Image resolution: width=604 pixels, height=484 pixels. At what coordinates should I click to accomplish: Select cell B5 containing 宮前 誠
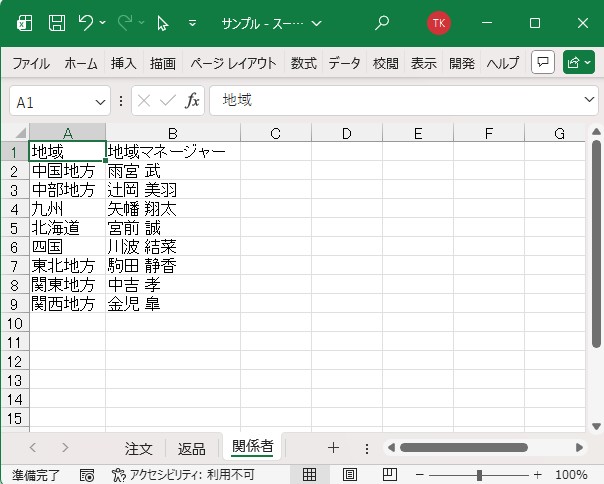tap(172, 227)
